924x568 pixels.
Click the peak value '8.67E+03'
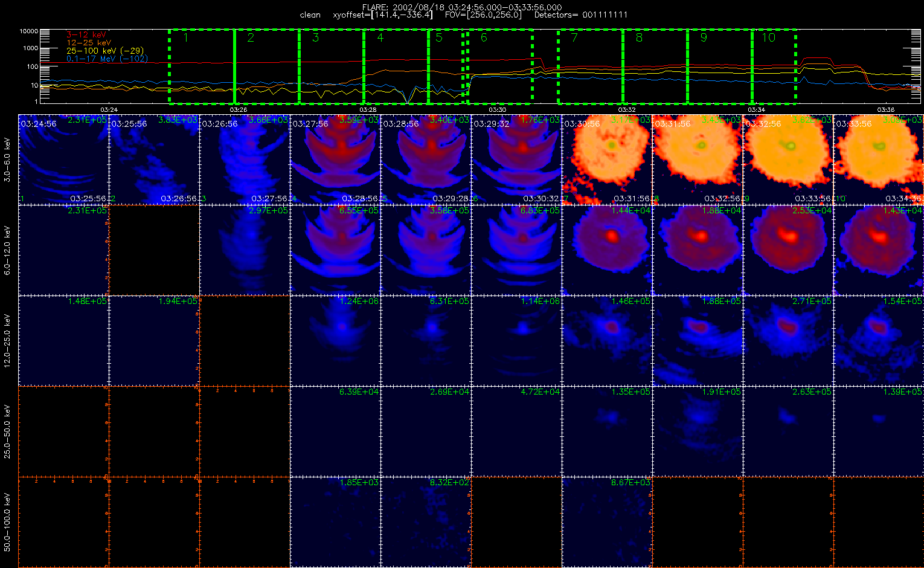(630, 483)
